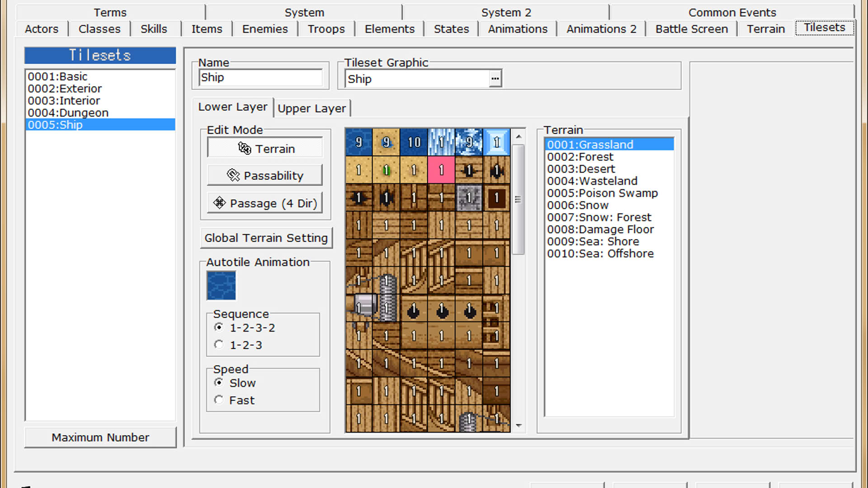Screen dimensions: 868x488
Task: Select the tile labeled 10
Action: 414,142
